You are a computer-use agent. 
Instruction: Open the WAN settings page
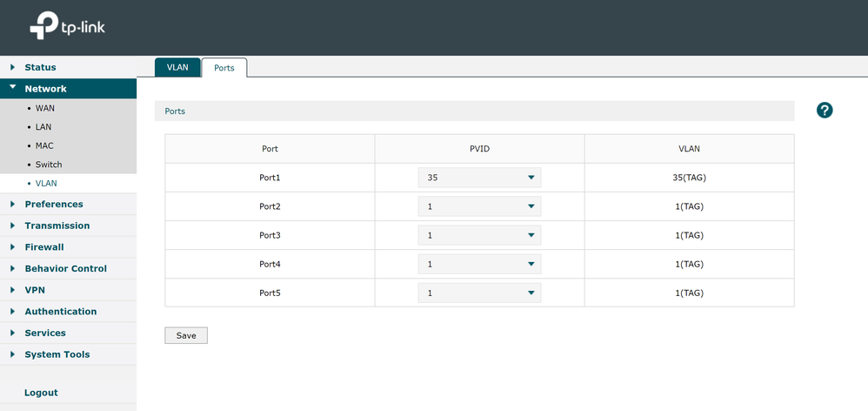(45, 108)
